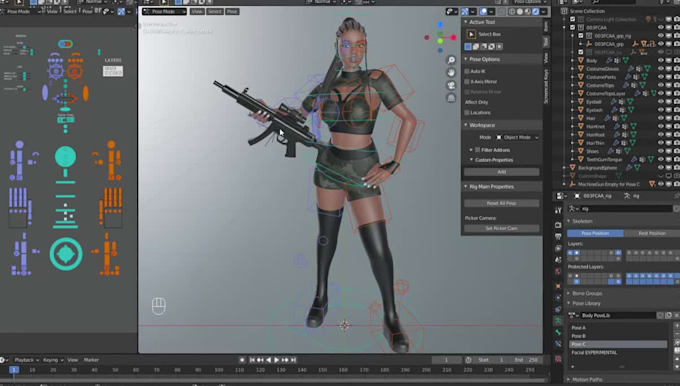Click the purple ear oval in face picker
The width and height of the screenshot is (680, 386).
coord(45,93)
